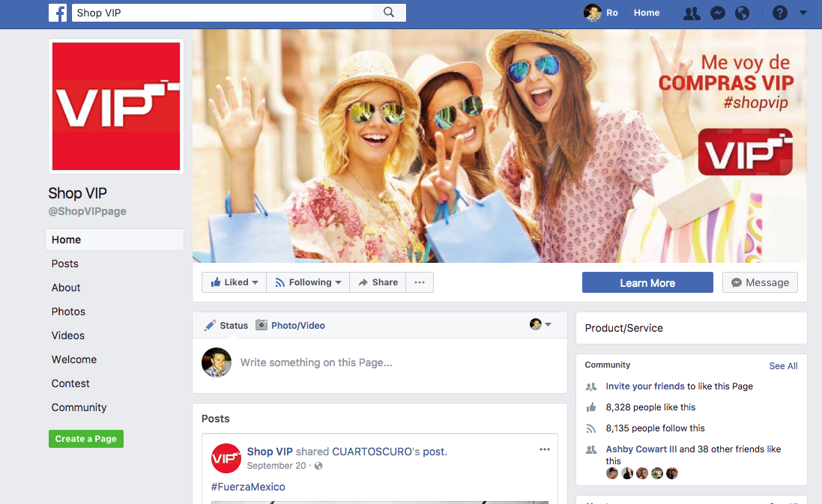
Task: Open the cover photo of shopping women
Action: click(500, 145)
